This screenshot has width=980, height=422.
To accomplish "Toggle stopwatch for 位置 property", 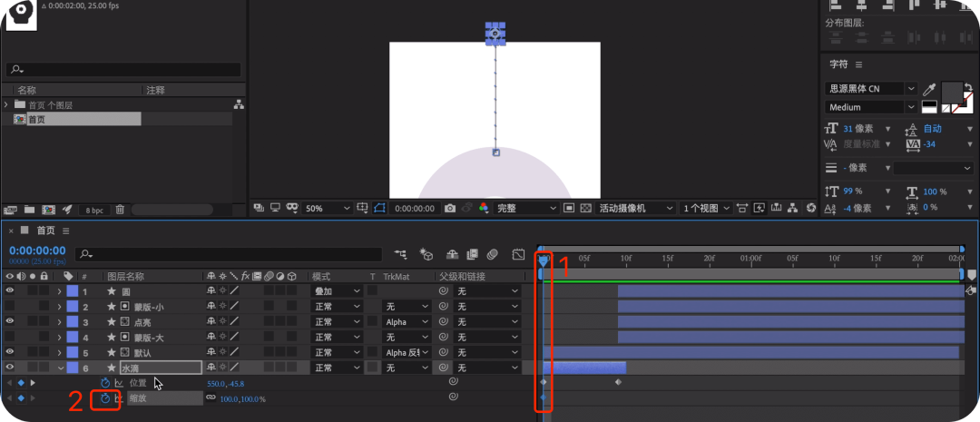I will pyautogui.click(x=105, y=383).
